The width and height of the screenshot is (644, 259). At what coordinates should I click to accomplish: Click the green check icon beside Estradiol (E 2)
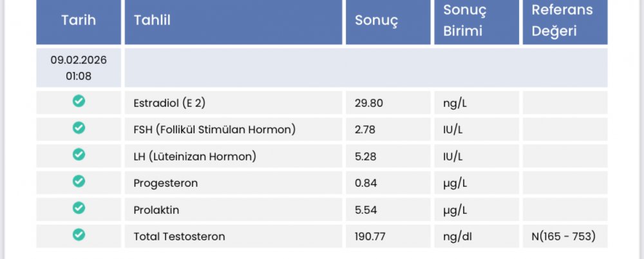point(79,101)
